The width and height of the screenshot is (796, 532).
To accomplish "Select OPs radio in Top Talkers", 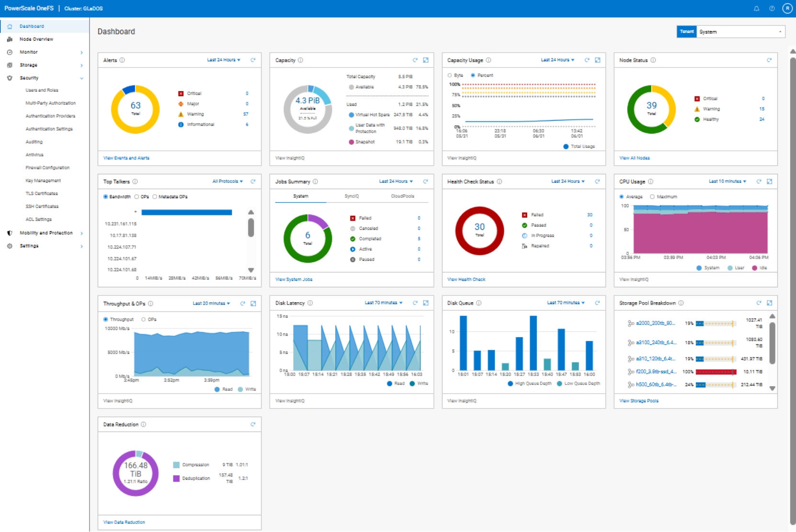I will (x=137, y=197).
